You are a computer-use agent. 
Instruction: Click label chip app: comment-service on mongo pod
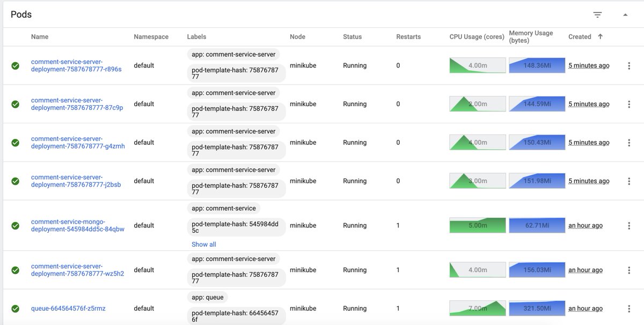(224, 208)
